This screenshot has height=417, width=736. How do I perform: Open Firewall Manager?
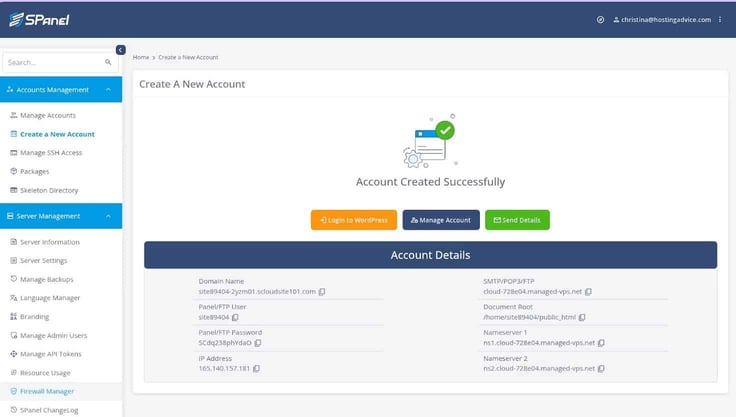[46, 391]
